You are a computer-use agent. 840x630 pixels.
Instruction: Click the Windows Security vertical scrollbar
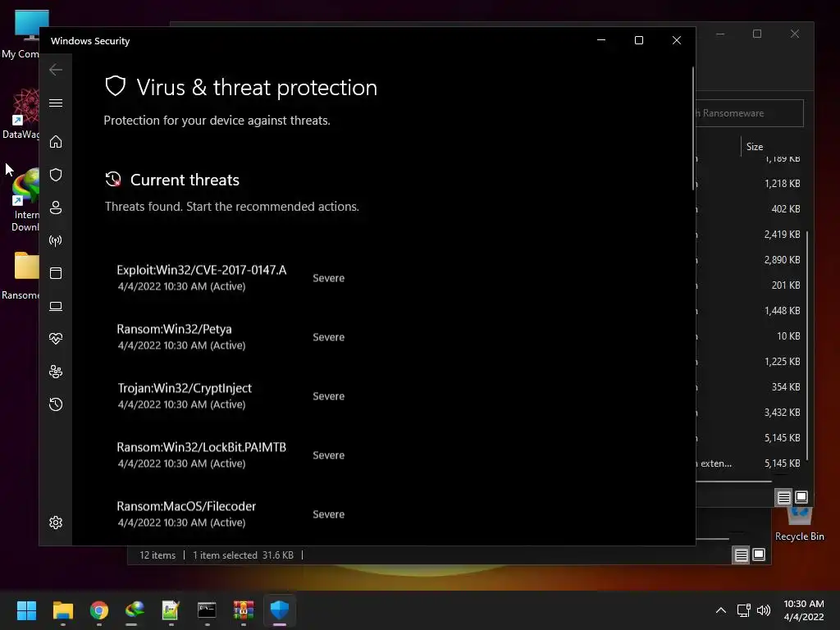pos(692,129)
